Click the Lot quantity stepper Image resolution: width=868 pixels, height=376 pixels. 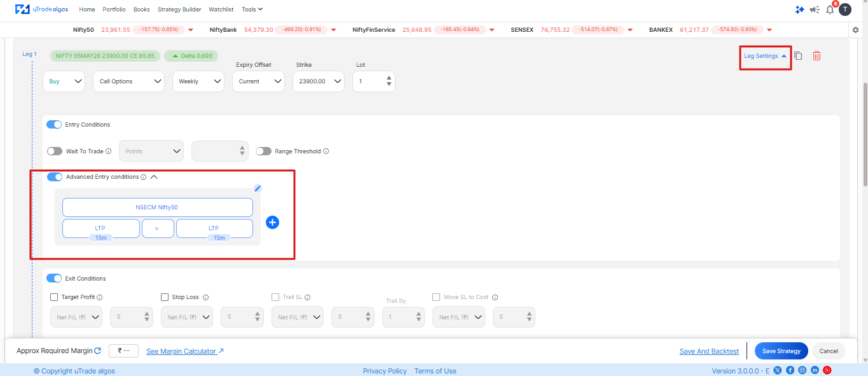click(389, 81)
